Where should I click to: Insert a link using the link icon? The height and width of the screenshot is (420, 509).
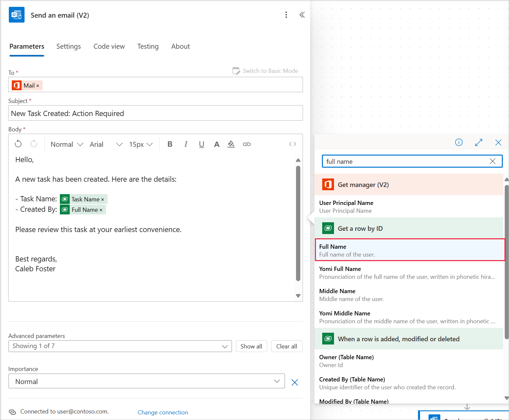(247, 144)
